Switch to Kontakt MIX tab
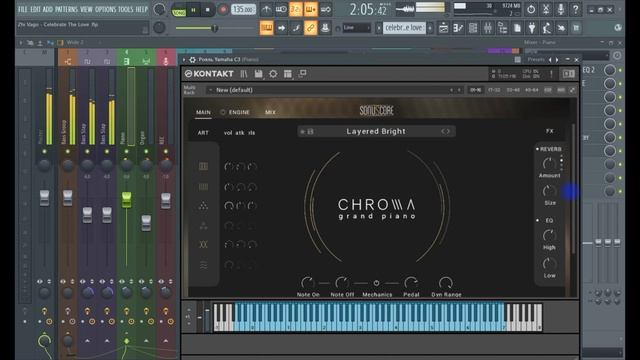The width and height of the screenshot is (640, 360). [x=270, y=112]
